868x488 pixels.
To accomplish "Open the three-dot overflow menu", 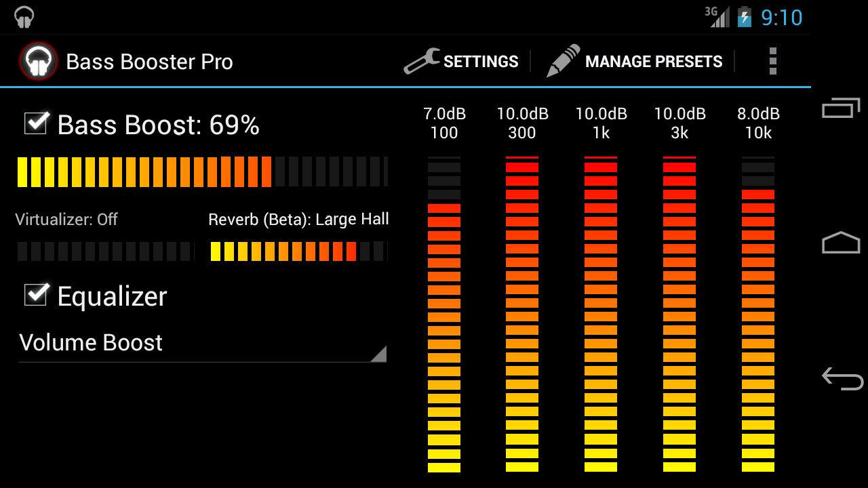I will tap(772, 61).
